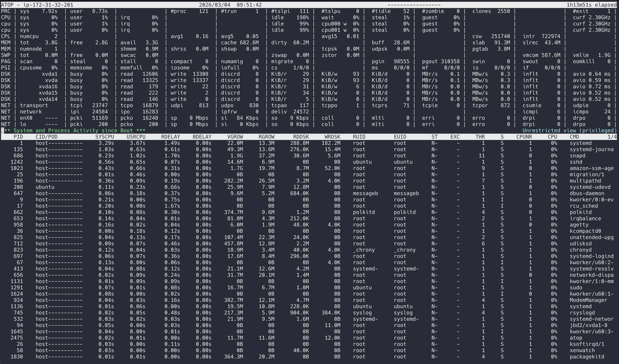Click the THR column header
This screenshot has height=364, width=619.
coord(480,137)
